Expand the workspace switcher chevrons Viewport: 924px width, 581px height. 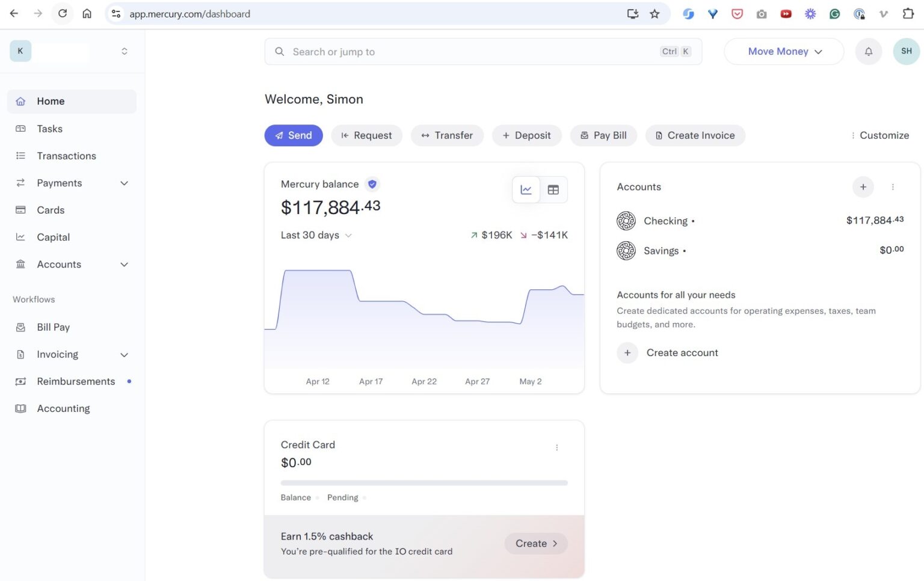pyautogui.click(x=125, y=51)
